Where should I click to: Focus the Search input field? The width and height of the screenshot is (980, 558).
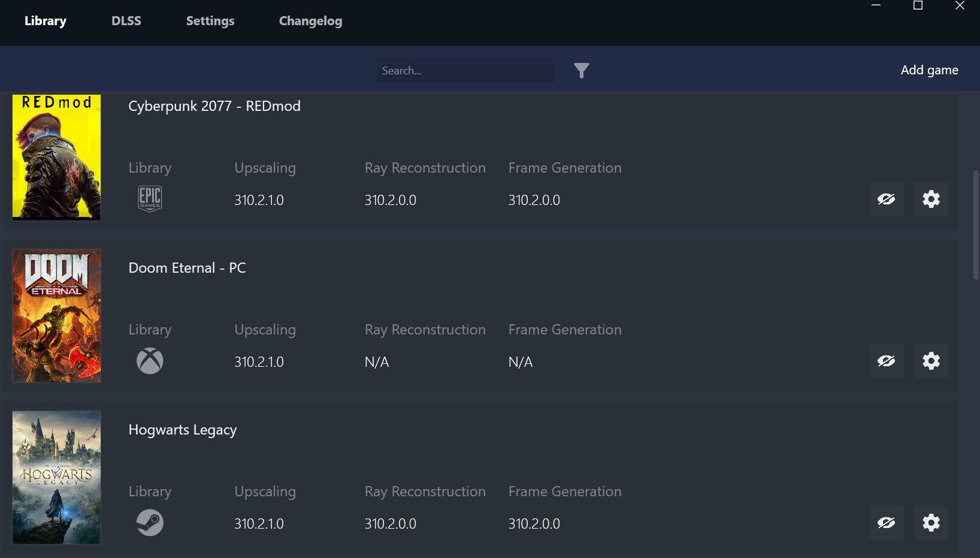coord(465,71)
